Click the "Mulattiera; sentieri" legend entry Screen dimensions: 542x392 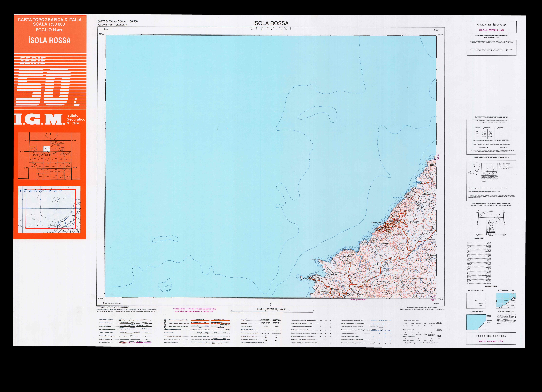click(x=169, y=333)
